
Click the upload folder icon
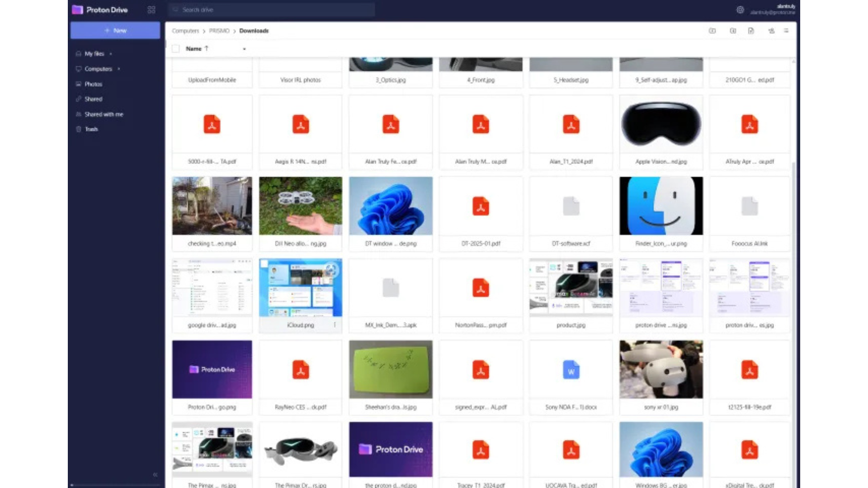pos(733,31)
